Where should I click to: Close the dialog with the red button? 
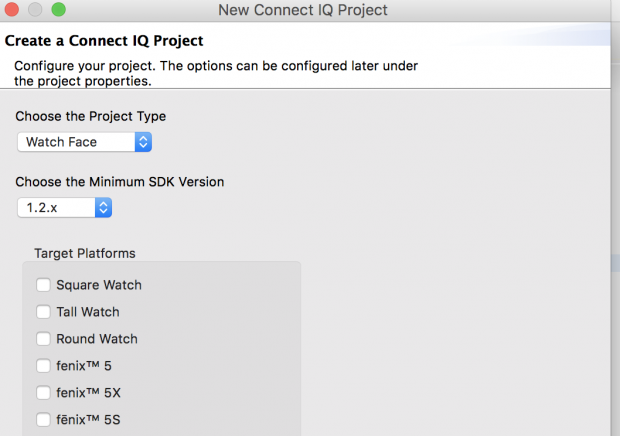point(12,9)
